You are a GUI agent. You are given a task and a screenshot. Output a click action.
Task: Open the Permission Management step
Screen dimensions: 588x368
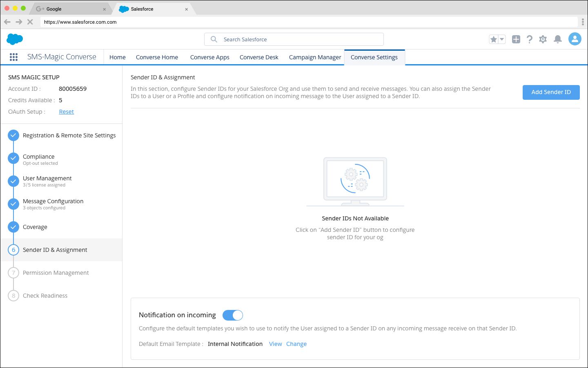[x=61, y=273]
